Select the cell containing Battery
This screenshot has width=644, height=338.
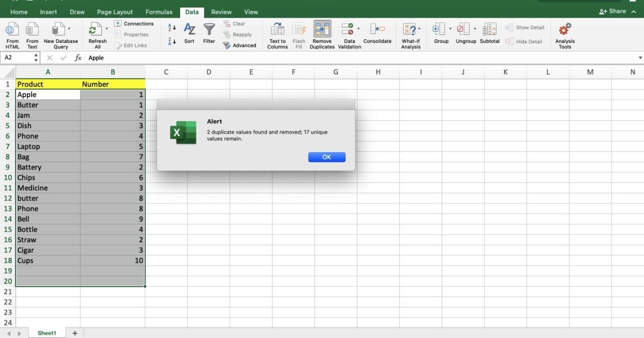click(x=48, y=167)
